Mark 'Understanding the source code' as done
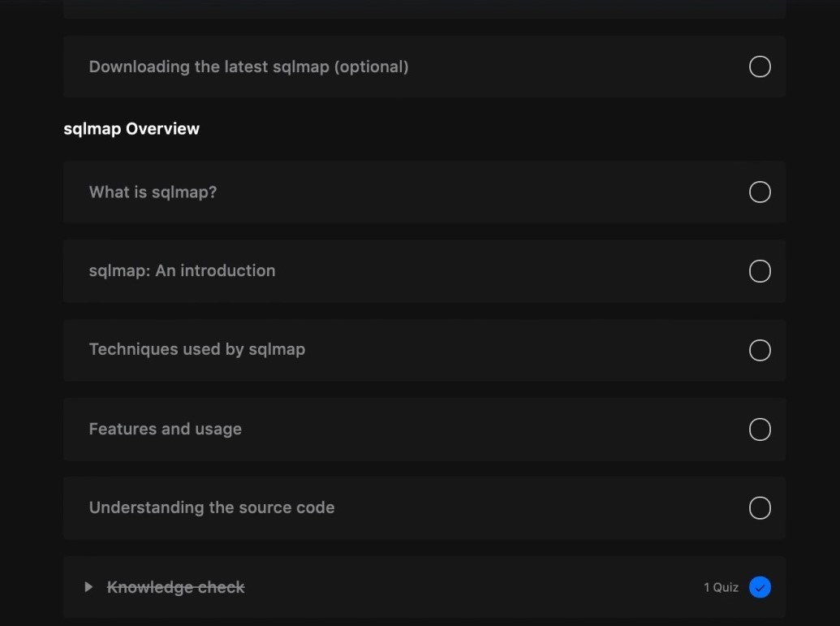Screen dimensions: 840x626 pos(760,508)
